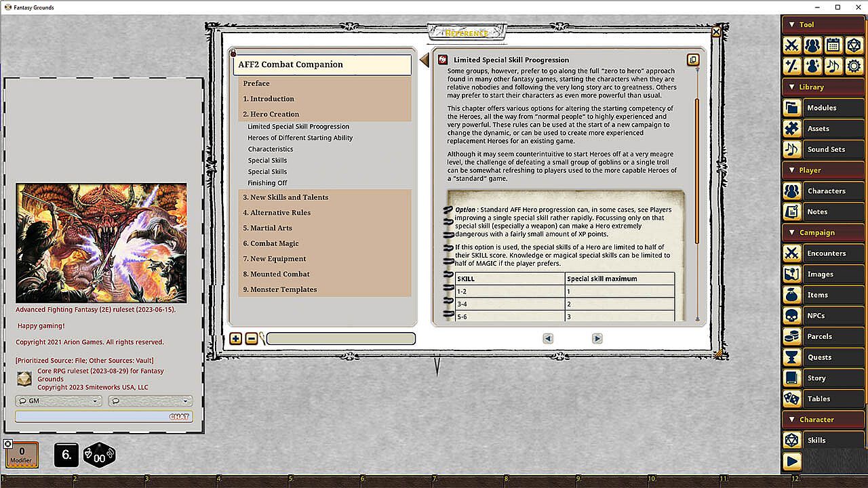Screen dimensions: 868x488
Task: Open the Effects tool icon
Action: [812, 66]
